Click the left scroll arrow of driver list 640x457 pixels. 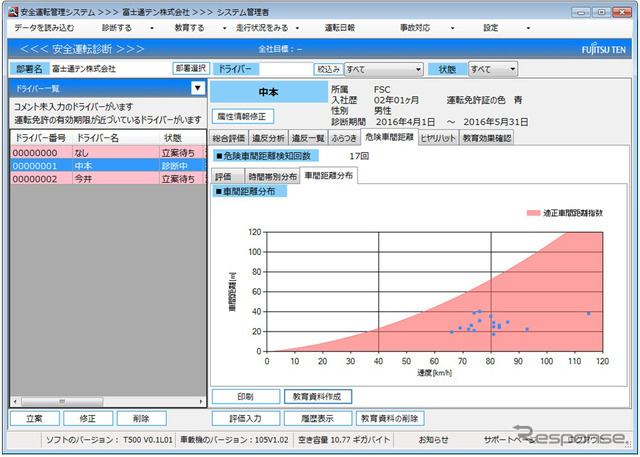pyautogui.click(x=15, y=402)
